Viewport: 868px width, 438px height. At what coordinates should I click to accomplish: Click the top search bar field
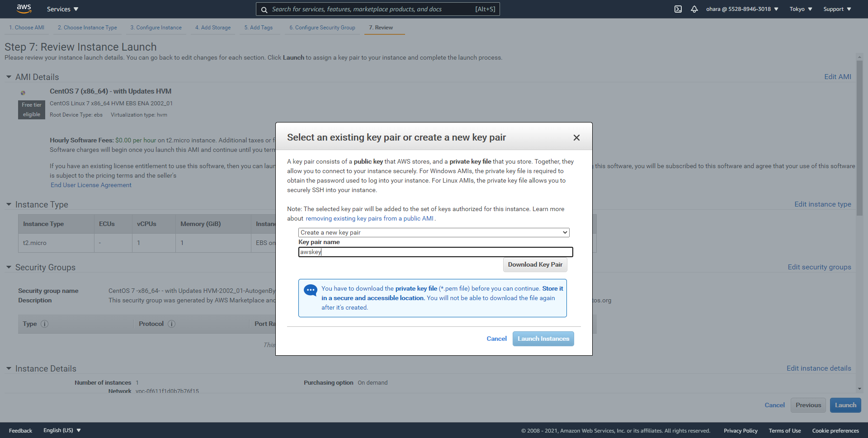coord(378,9)
